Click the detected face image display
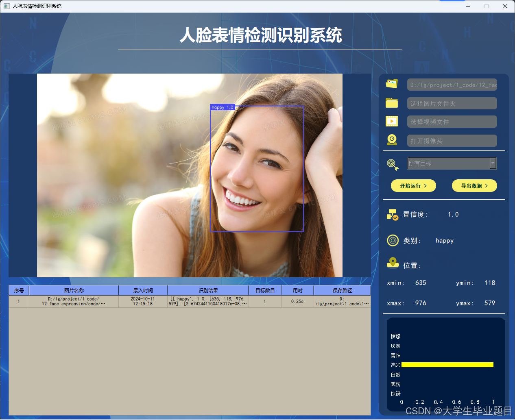 190,175
